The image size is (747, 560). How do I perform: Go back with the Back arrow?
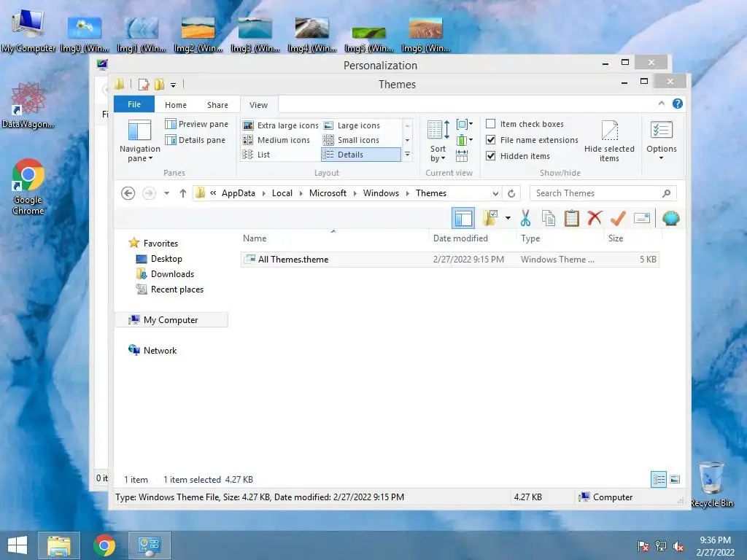(128, 193)
